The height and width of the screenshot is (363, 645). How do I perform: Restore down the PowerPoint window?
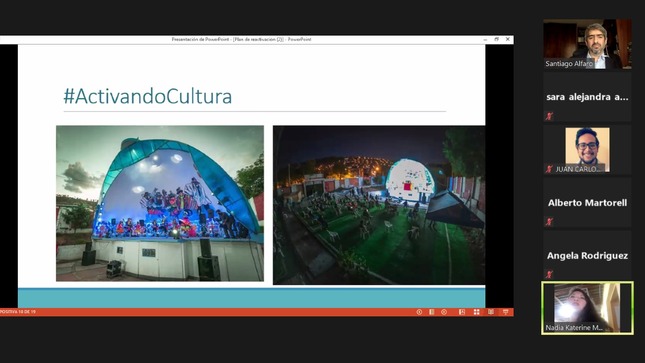(497, 40)
